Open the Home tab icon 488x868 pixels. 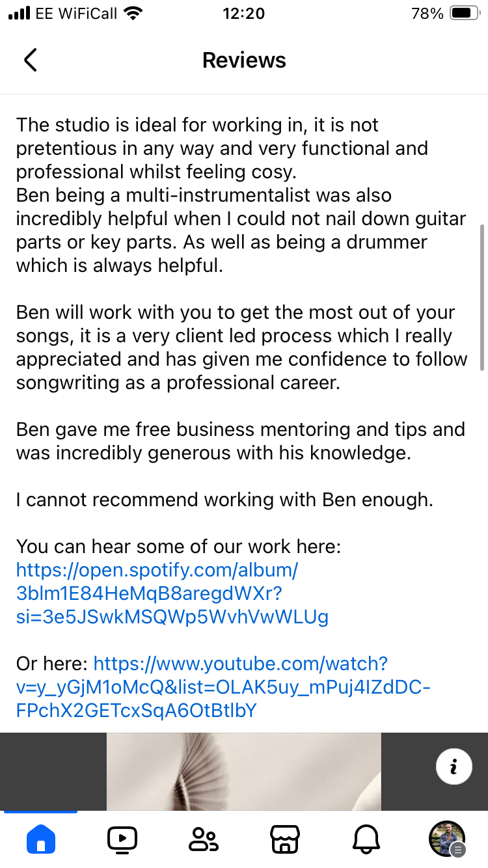(x=41, y=839)
